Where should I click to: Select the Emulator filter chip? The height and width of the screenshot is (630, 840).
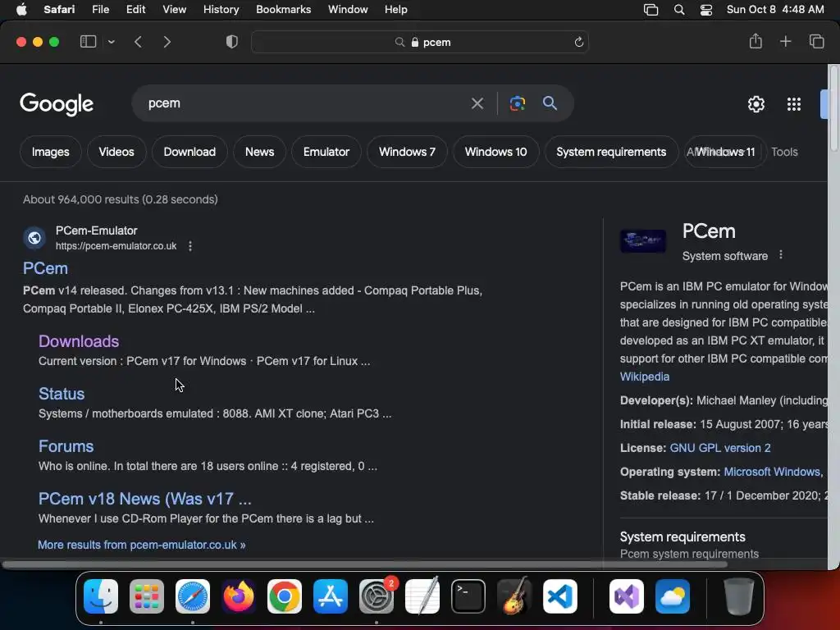pyautogui.click(x=326, y=152)
